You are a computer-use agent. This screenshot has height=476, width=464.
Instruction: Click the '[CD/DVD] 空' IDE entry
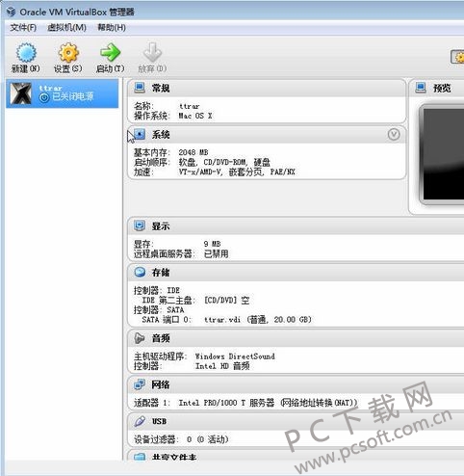coord(227,301)
